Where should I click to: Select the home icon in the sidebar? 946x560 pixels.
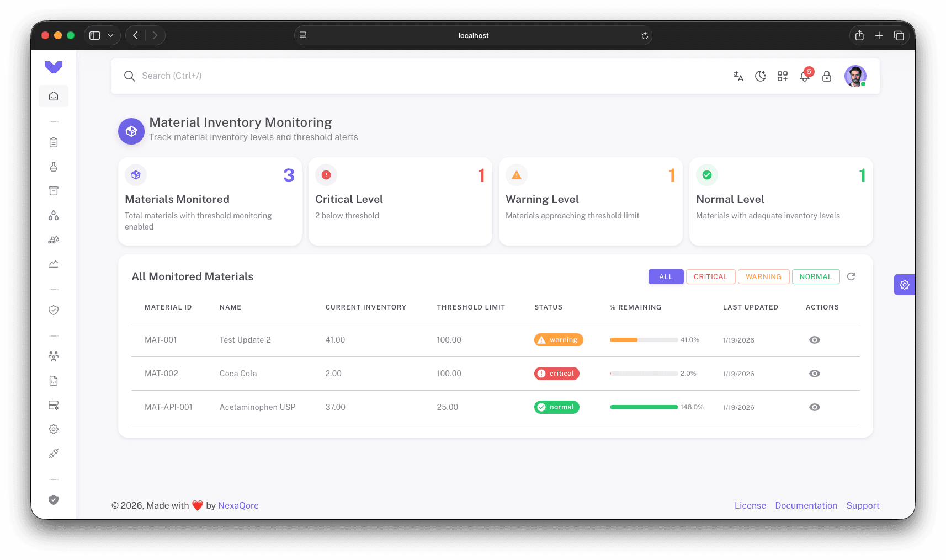53,95
